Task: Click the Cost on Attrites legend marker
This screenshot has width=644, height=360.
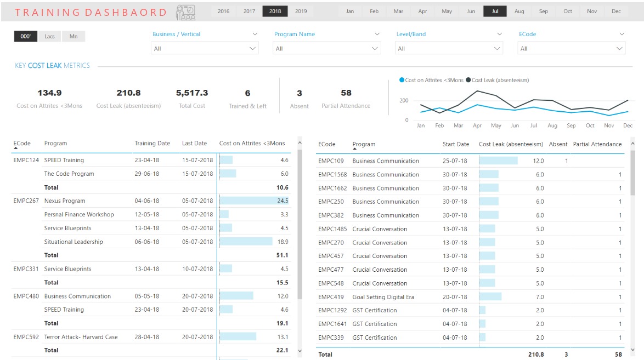Action: [402, 80]
